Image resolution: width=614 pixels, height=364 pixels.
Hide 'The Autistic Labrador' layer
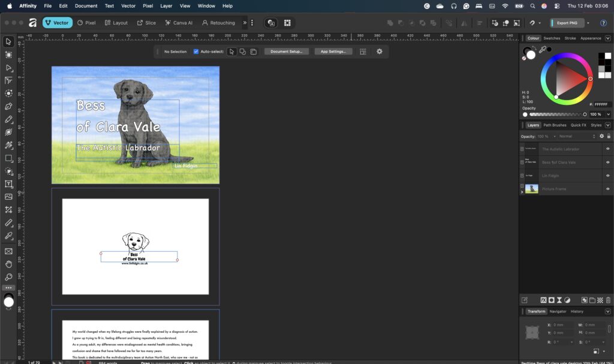pos(607,149)
